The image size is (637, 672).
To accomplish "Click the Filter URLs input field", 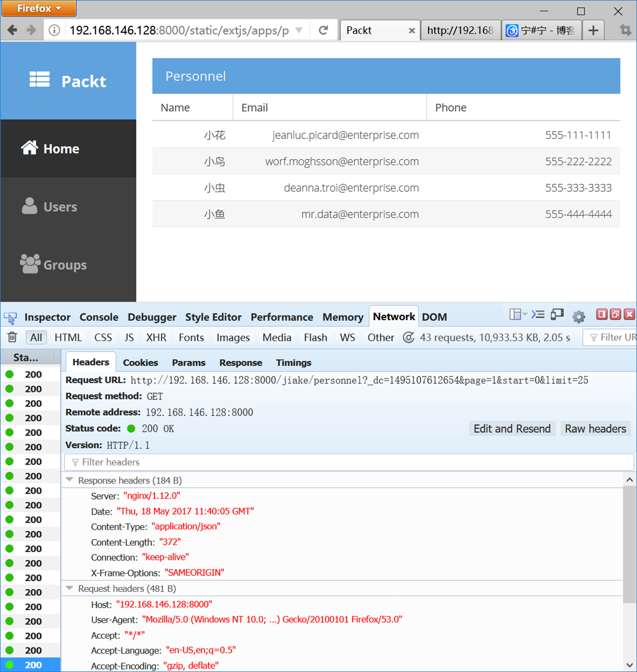I will pyautogui.click(x=610, y=337).
